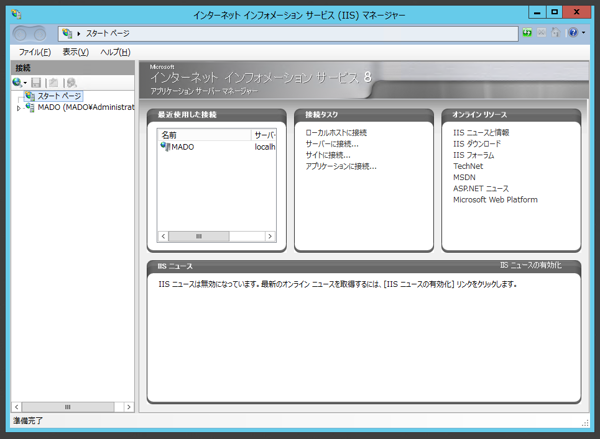Click the IIS Manager title bar app icon
600x439 pixels.
click(x=16, y=15)
